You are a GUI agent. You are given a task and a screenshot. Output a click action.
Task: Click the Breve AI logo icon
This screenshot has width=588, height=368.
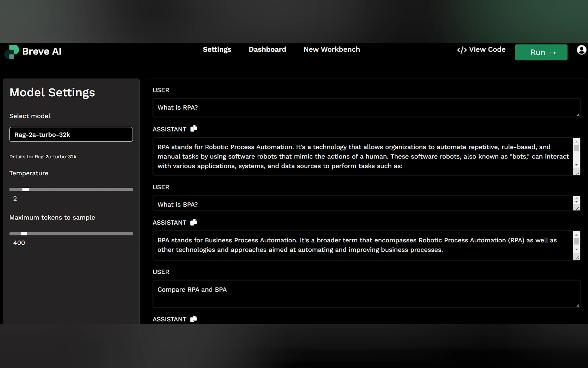(x=12, y=52)
